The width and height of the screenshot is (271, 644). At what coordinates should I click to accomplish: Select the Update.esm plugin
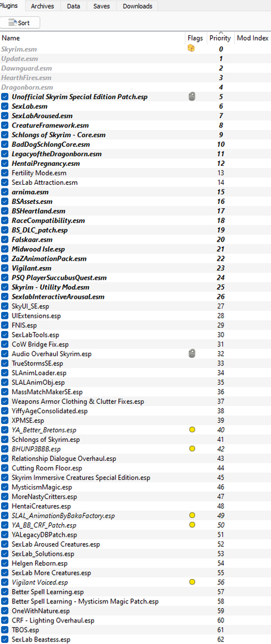(135, 58)
